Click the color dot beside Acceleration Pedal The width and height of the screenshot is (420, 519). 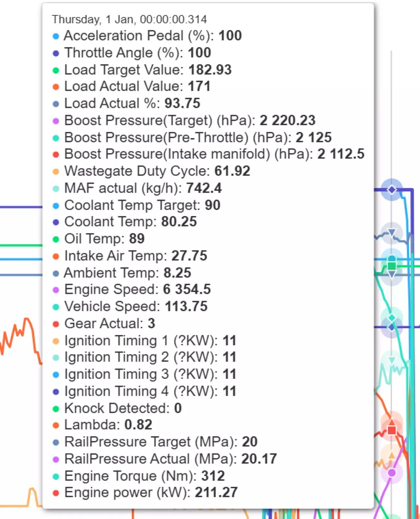[x=56, y=36]
